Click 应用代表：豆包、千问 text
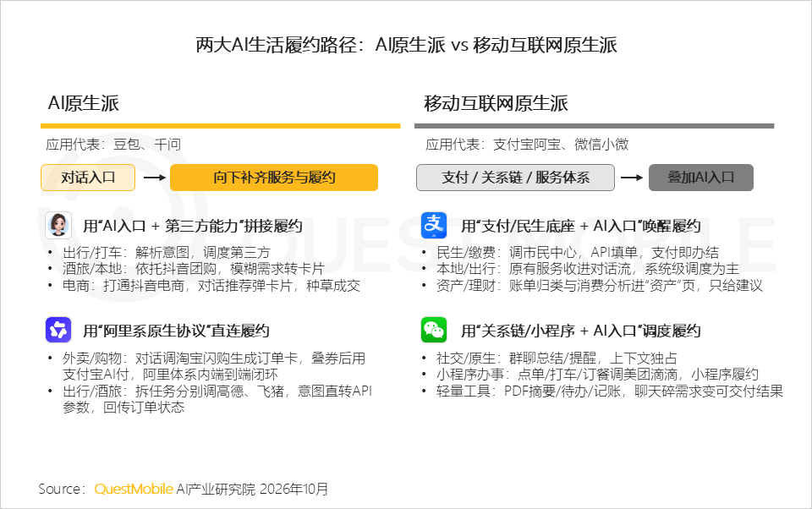The height and width of the screenshot is (509, 812). (x=112, y=145)
